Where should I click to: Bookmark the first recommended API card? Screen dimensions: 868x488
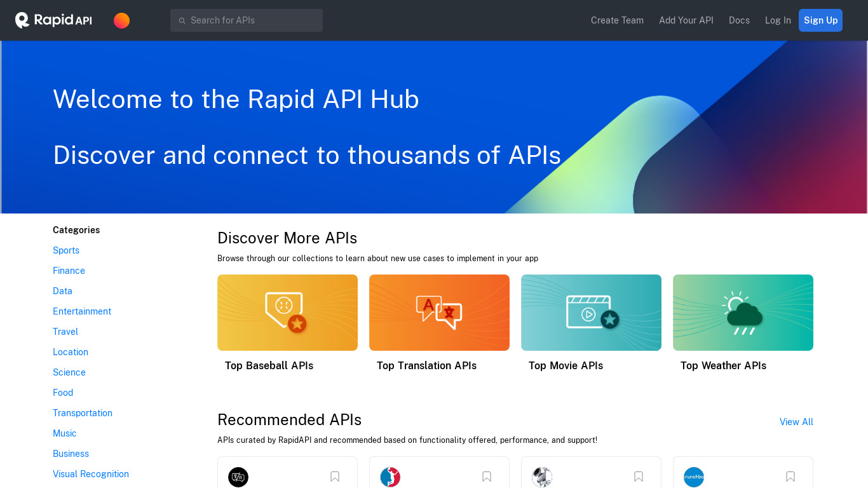click(x=335, y=477)
